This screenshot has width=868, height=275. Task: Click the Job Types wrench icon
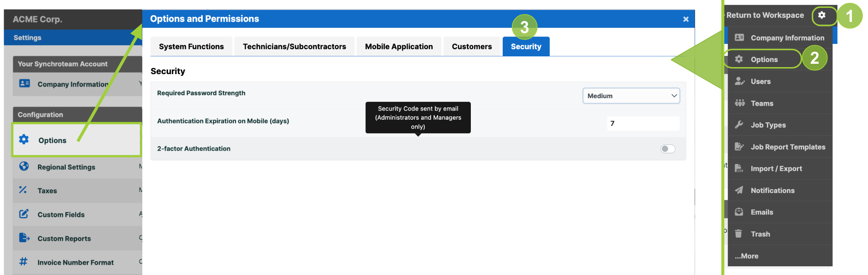point(739,125)
